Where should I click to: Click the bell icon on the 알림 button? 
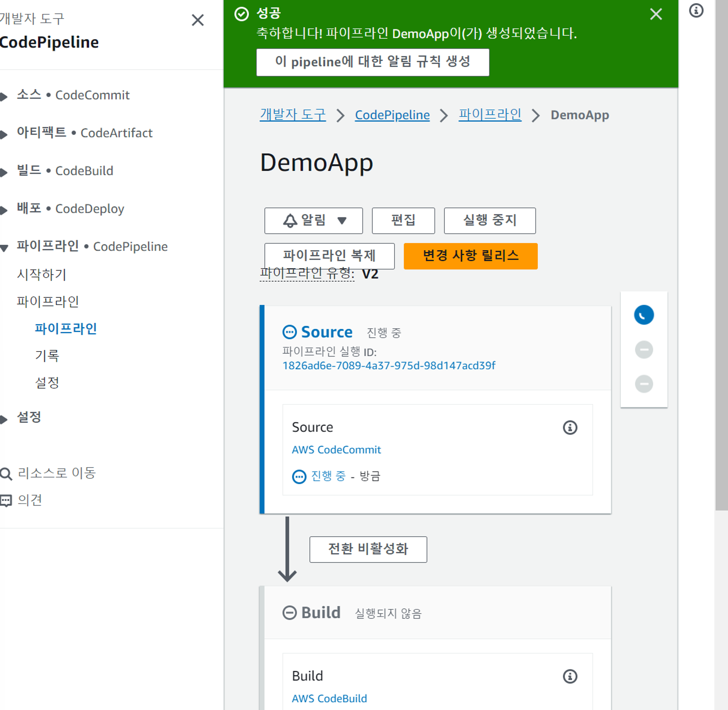coord(290,220)
